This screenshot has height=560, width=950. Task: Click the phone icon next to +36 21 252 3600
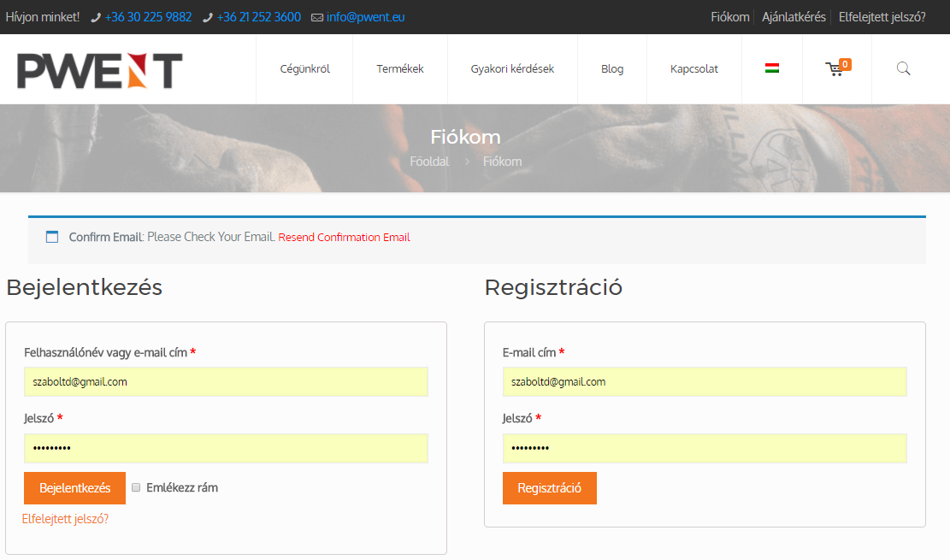207,16
